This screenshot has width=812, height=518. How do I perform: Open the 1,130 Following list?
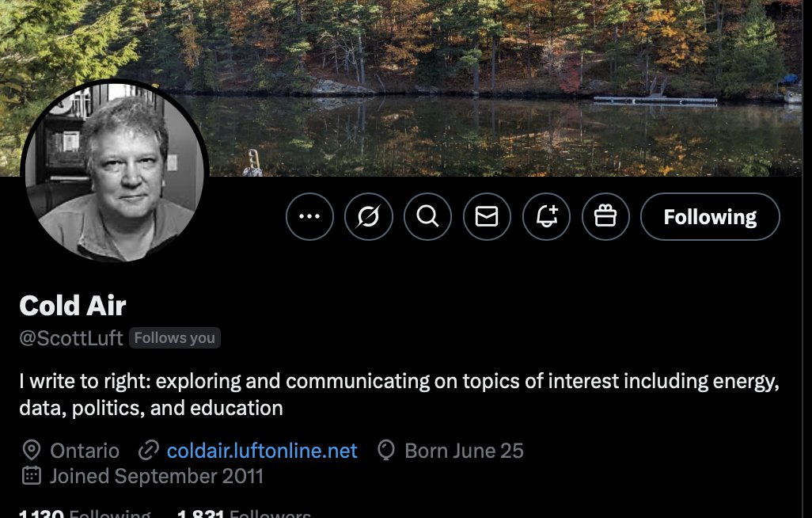tap(85, 513)
